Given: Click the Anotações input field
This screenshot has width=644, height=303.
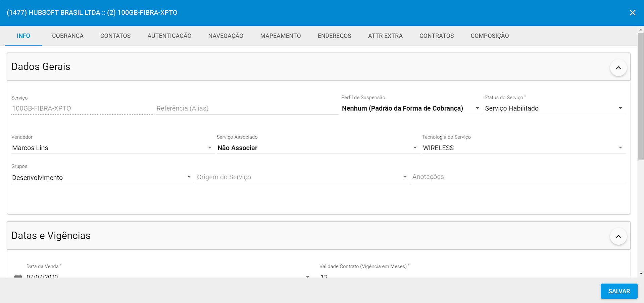Looking at the screenshot, I should point(518,177).
